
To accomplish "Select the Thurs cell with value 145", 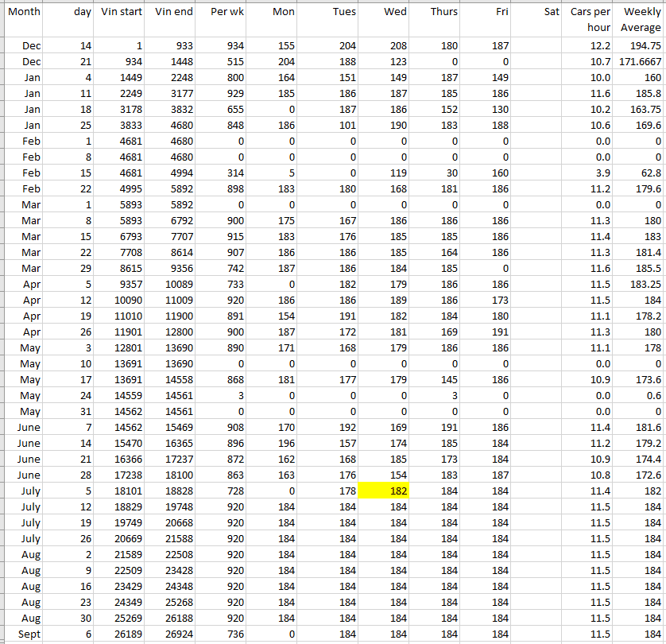I will point(434,380).
